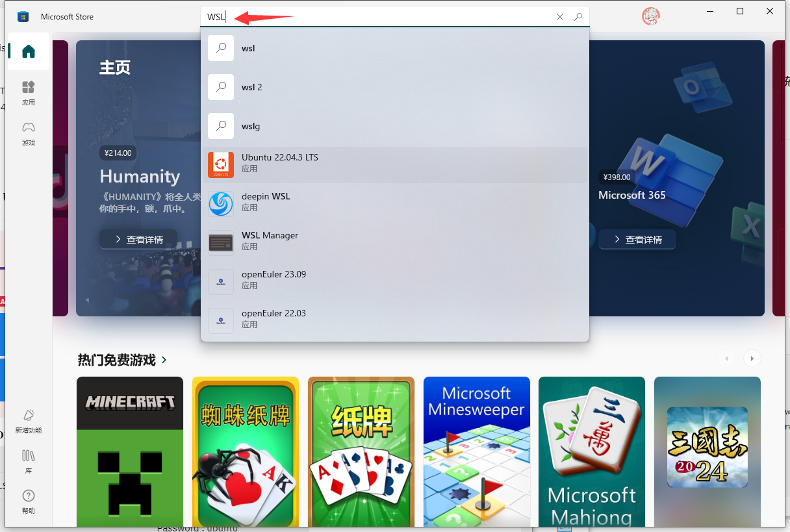This screenshot has height=532, width=790.
Task: Open the 三國志 2024 game tile
Action: coord(707,451)
